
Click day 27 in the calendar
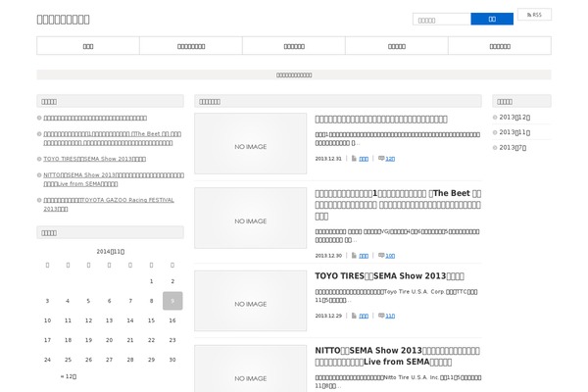click(109, 360)
